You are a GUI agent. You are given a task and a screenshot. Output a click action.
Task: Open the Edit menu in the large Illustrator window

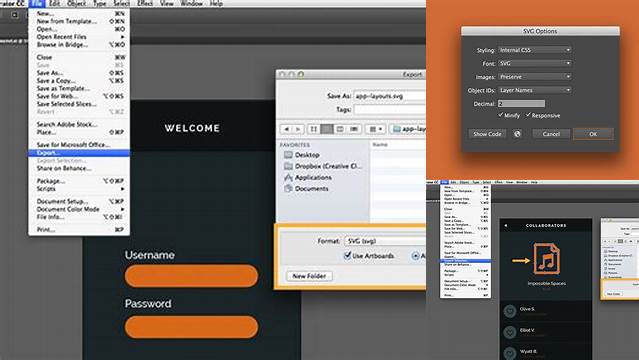tap(55, 4)
